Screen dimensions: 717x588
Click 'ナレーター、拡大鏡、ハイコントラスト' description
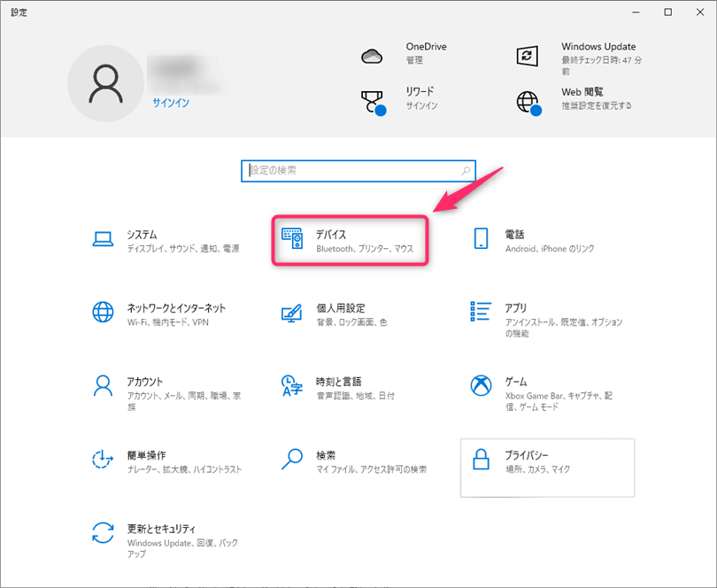184,469
